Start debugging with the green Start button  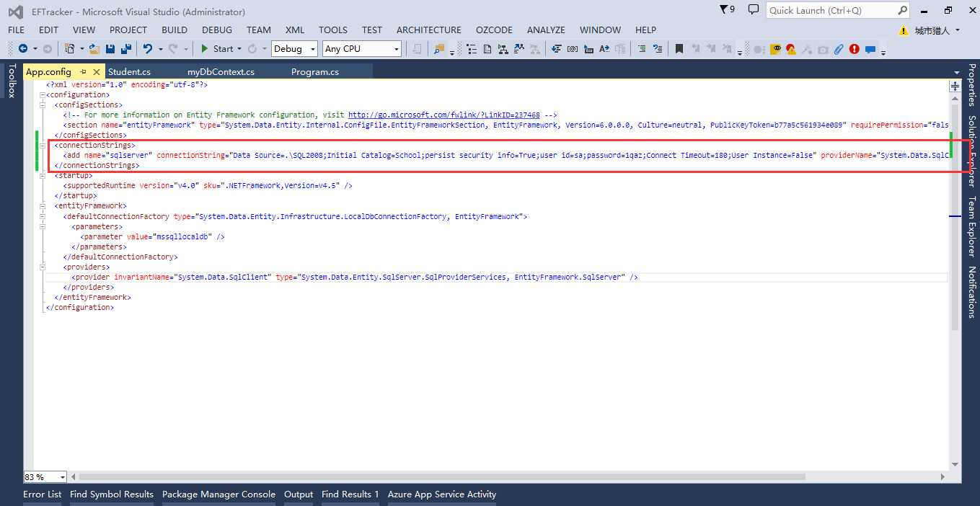(217, 48)
